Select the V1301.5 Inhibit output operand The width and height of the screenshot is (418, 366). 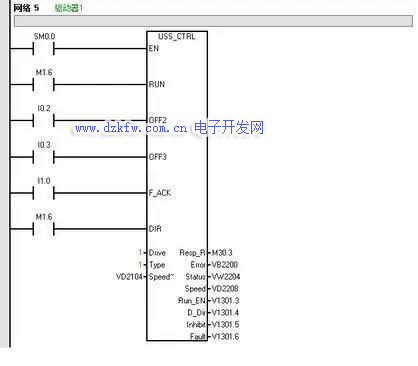tap(226, 325)
